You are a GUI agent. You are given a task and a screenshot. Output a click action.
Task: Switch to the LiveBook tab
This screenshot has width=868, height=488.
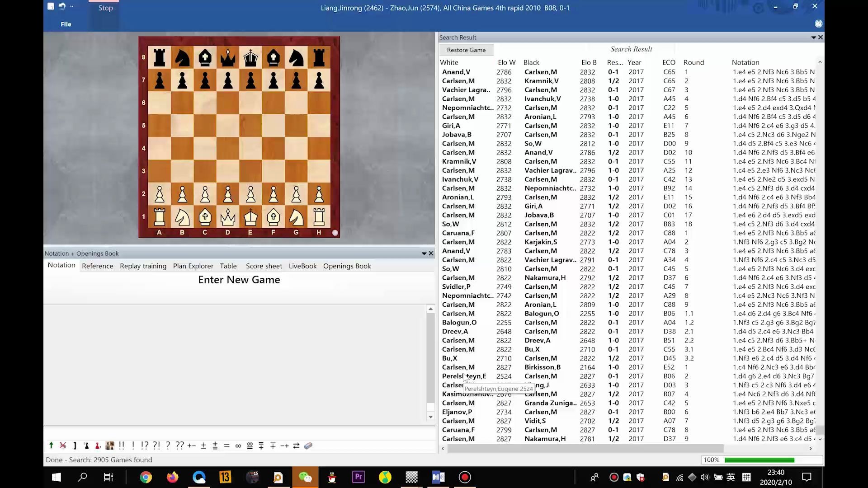click(x=302, y=266)
